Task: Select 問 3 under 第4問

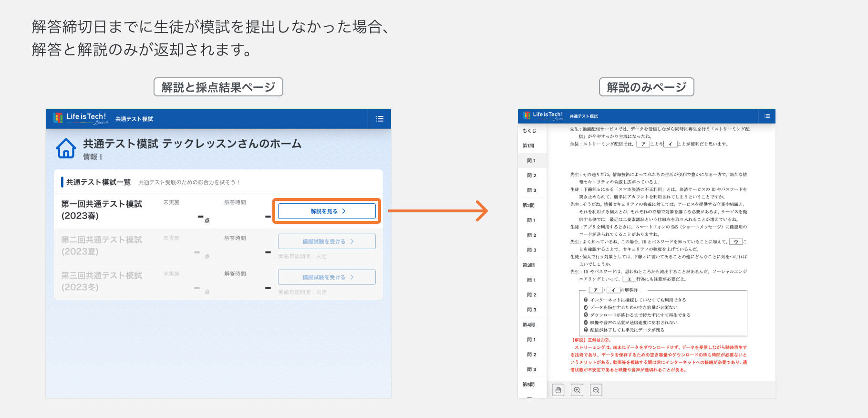Action: 531,369
